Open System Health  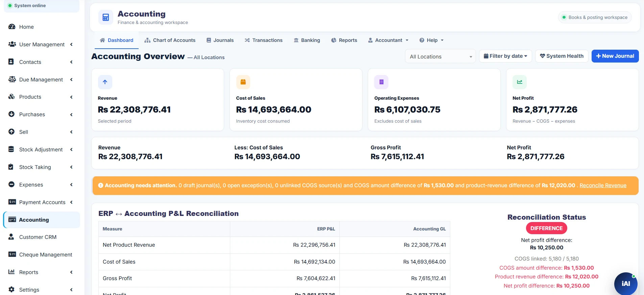[x=562, y=56]
